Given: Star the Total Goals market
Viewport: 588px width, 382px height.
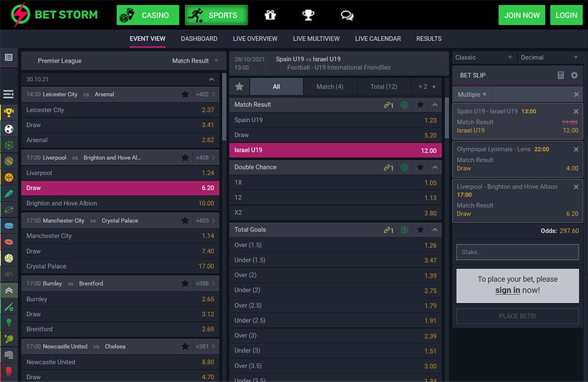Looking at the screenshot, I should click(x=420, y=230).
